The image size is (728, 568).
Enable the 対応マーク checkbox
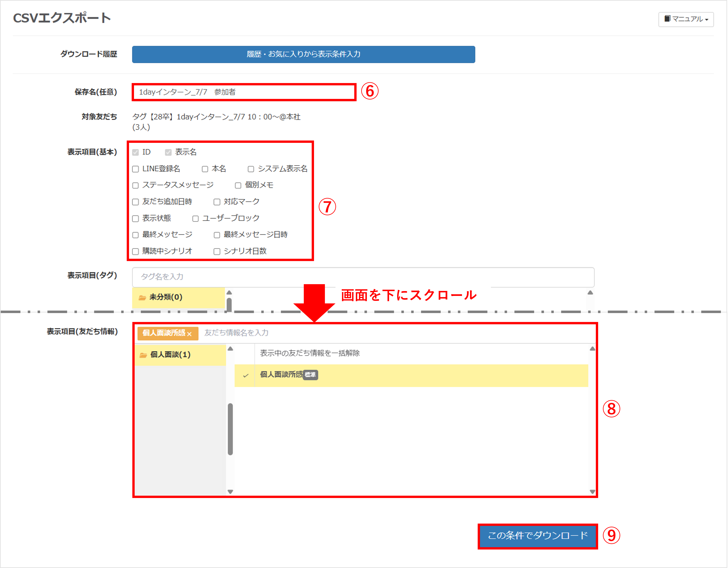click(217, 202)
